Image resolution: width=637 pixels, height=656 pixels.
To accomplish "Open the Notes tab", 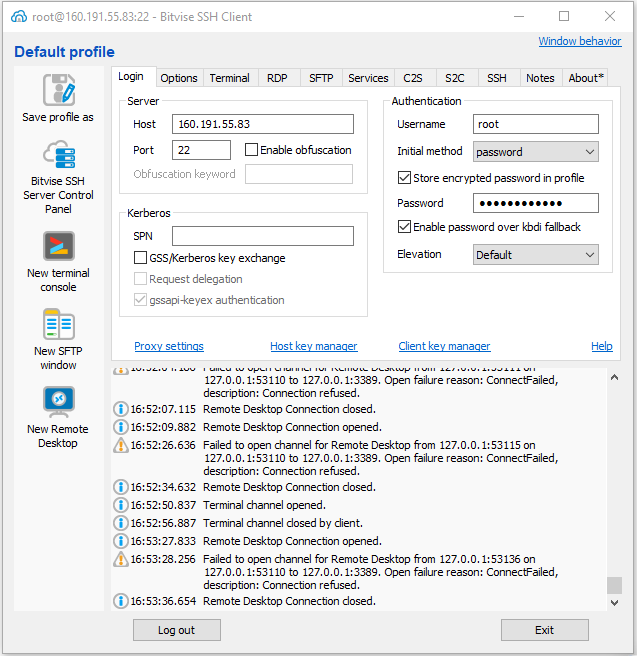I will click(540, 78).
